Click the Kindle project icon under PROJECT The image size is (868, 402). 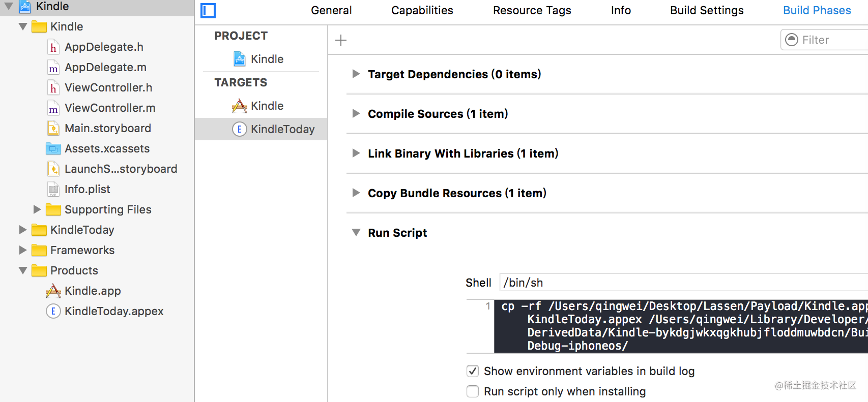[240, 59]
